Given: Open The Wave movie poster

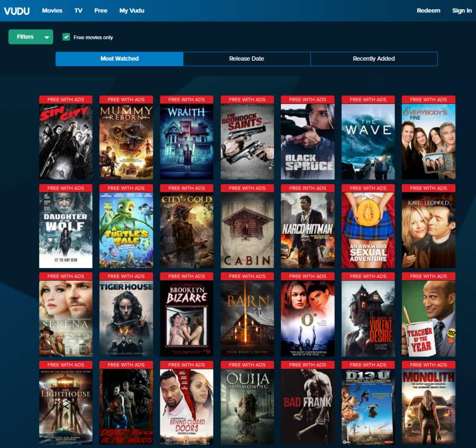Looking at the screenshot, I should pos(368,138).
